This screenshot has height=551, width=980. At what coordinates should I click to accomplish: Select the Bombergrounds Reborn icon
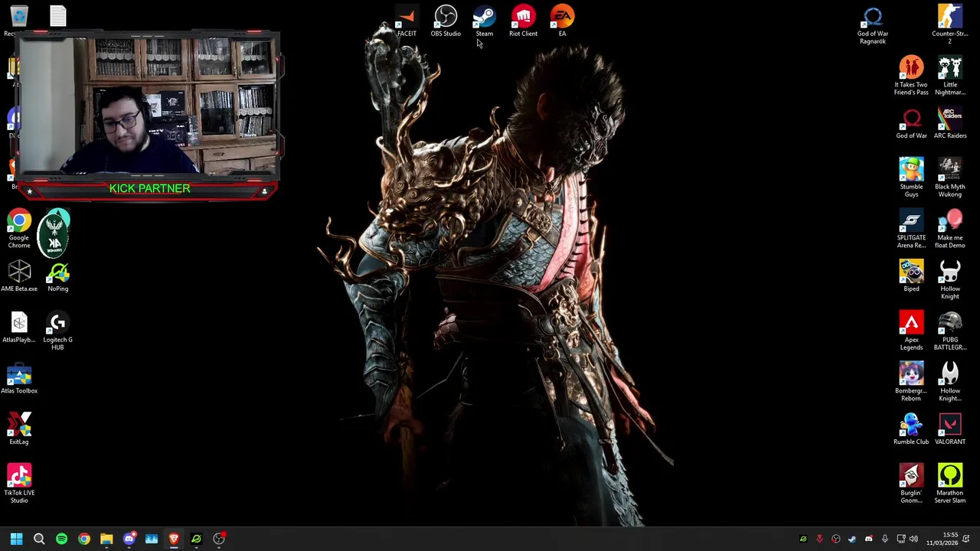[x=911, y=382]
